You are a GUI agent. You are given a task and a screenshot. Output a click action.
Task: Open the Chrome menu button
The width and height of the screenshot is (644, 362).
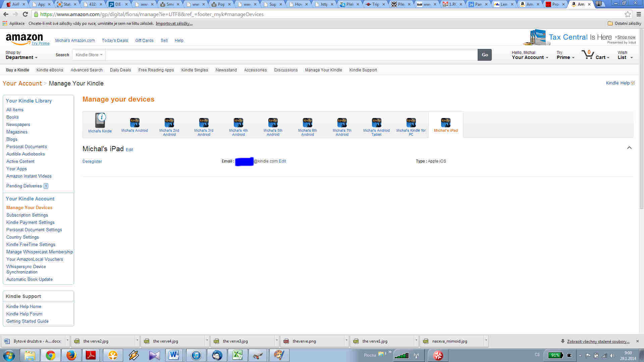pyautogui.click(x=639, y=14)
